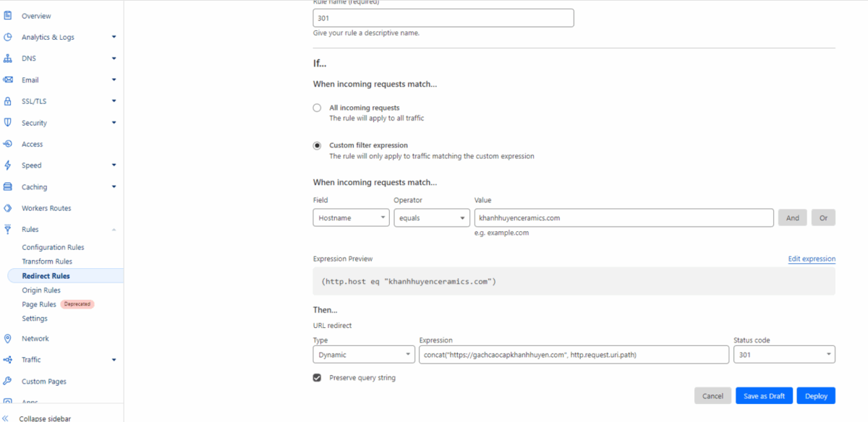Select the Custom filter expression radio button
868x422 pixels.
[317, 145]
